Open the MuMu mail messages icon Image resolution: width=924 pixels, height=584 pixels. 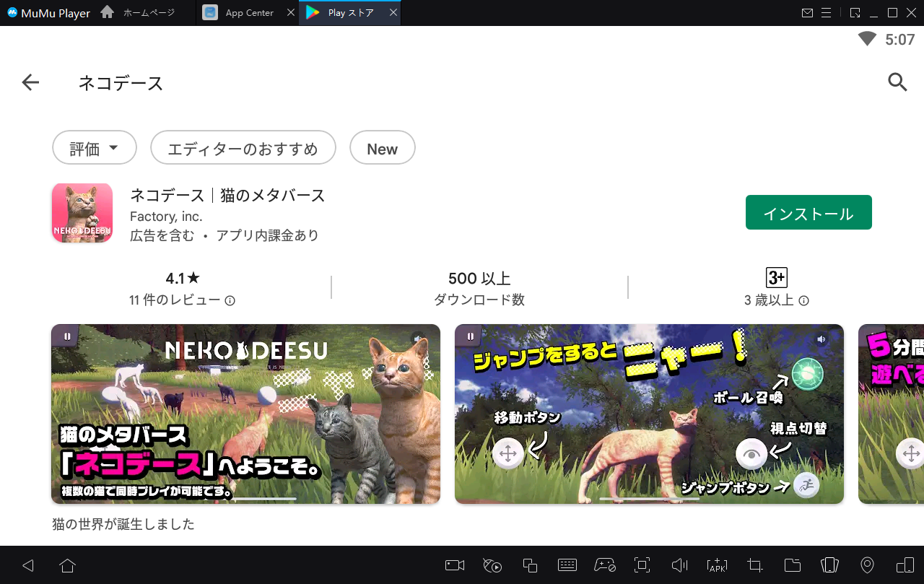tap(808, 13)
